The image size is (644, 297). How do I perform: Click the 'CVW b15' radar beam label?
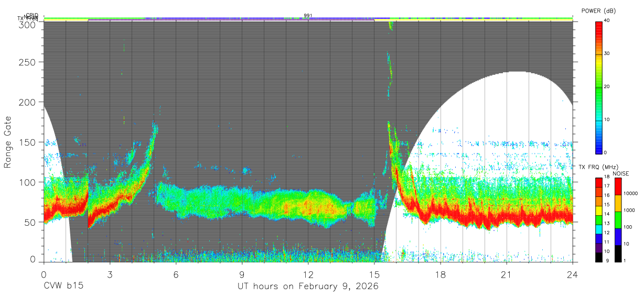pyautogui.click(x=63, y=286)
